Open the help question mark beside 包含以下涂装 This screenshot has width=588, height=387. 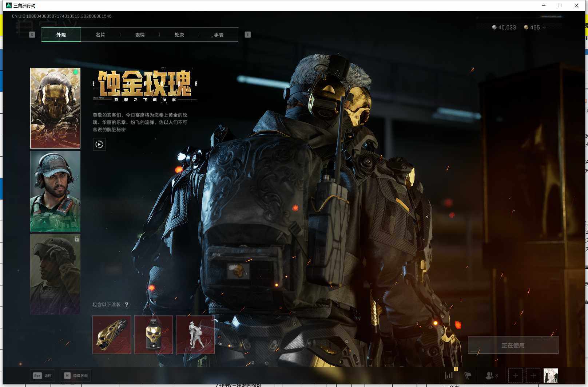[127, 304]
